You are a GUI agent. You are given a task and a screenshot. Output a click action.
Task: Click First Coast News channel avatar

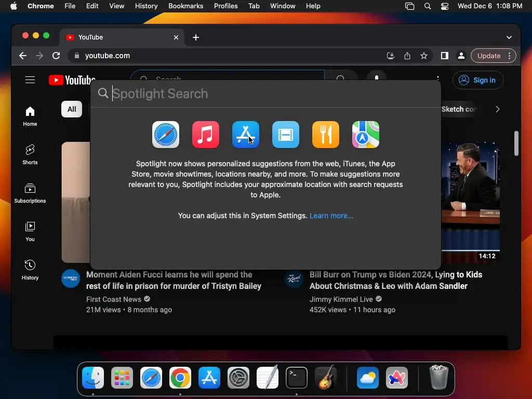pyautogui.click(x=71, y=278)
